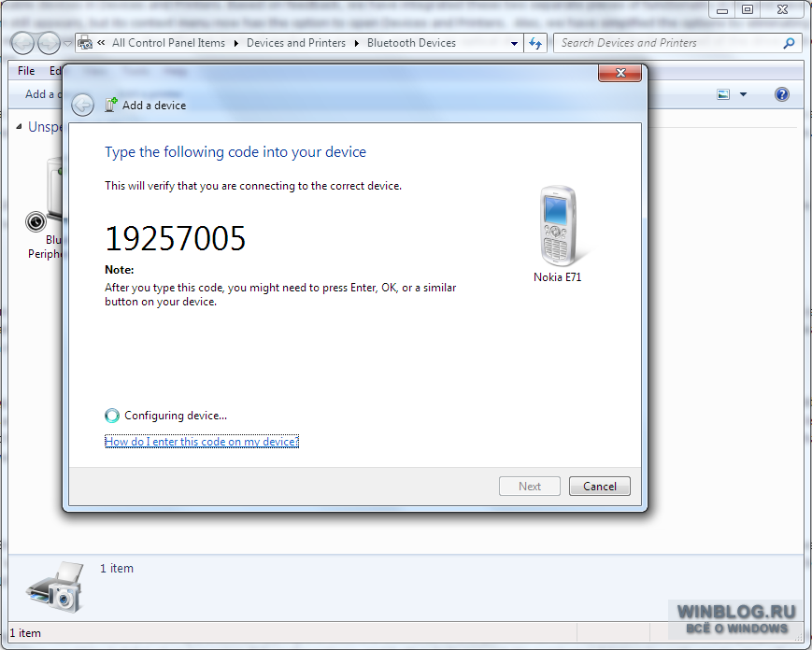
Task: Select 'All Control Panel Items' breadcrumb
Action: click(168, 43)
